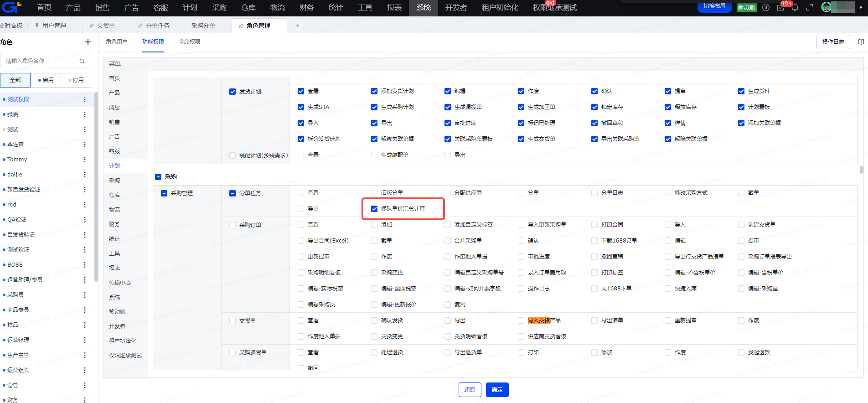868x403 pixels.
Task: Filter roles by 启用 status
Action: click(x=46, y=80)
